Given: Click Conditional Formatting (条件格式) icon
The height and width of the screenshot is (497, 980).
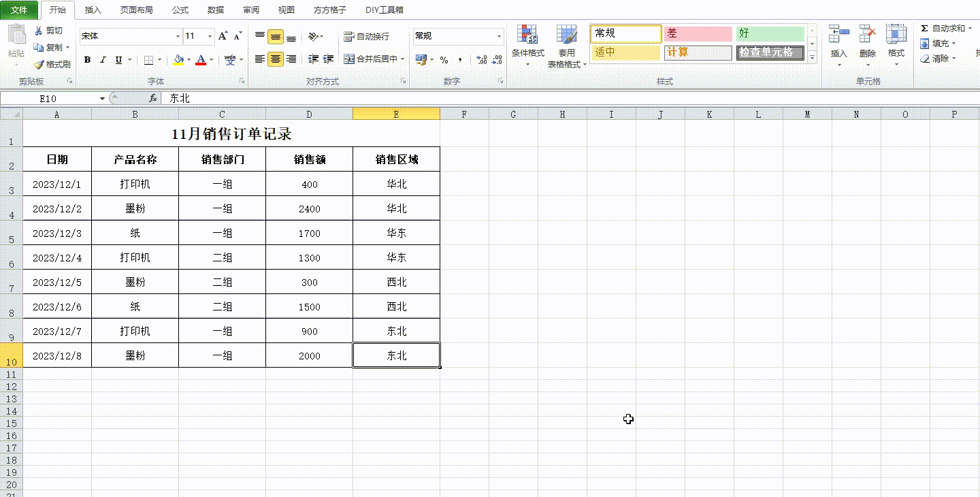Looking at the screenshot, I should [527, 35].
